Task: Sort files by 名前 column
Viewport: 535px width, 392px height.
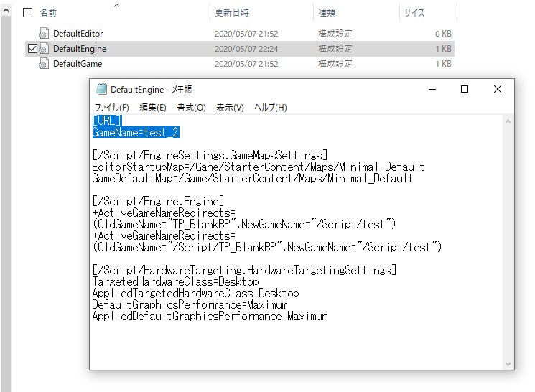Action: (x=48, y=13)
